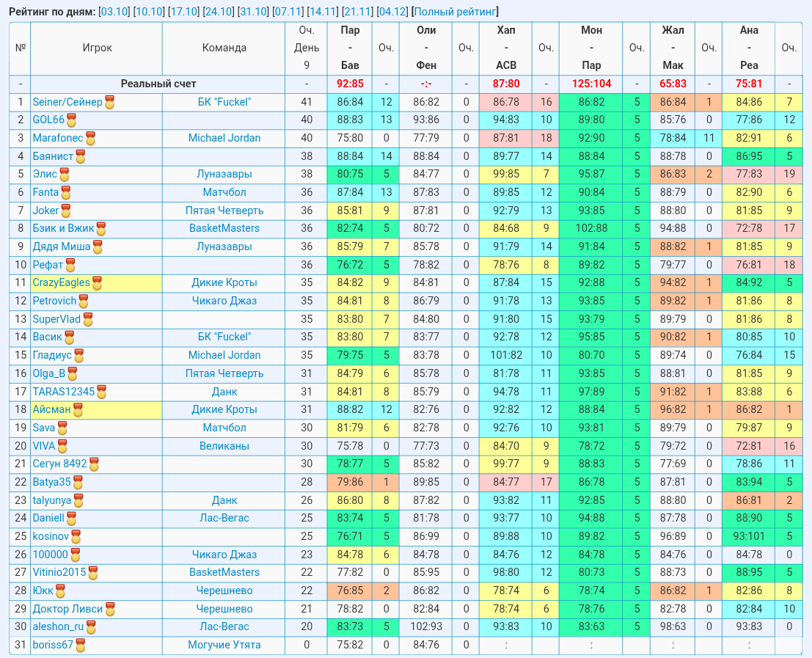Viewport: 812px width, 658px height.
Task: Click the medal icon next to boriss67
Action: point(80,646)
